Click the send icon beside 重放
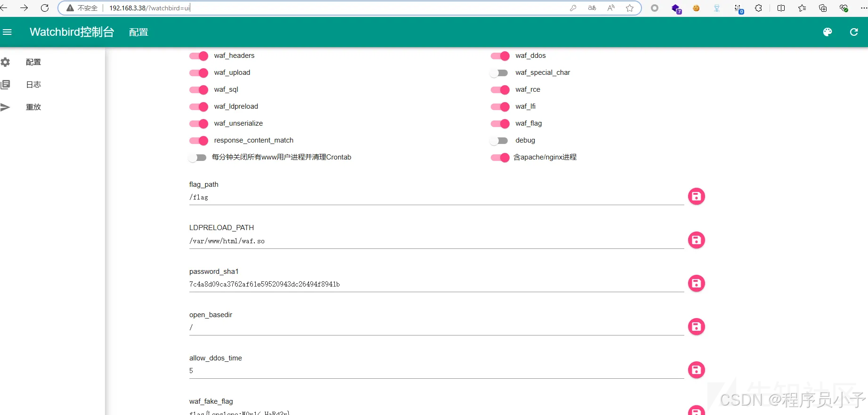The height and width of the screenshot is (415, 868). click(x=5, y=107)
